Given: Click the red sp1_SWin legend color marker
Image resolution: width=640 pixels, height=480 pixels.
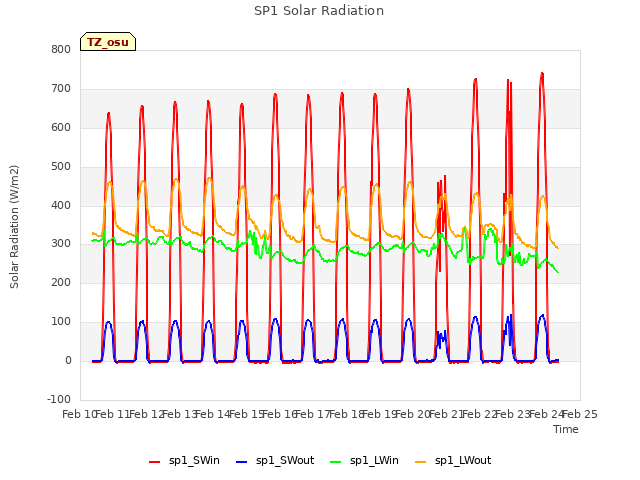Looking at the screenshot, I should [x=154, y=462].
